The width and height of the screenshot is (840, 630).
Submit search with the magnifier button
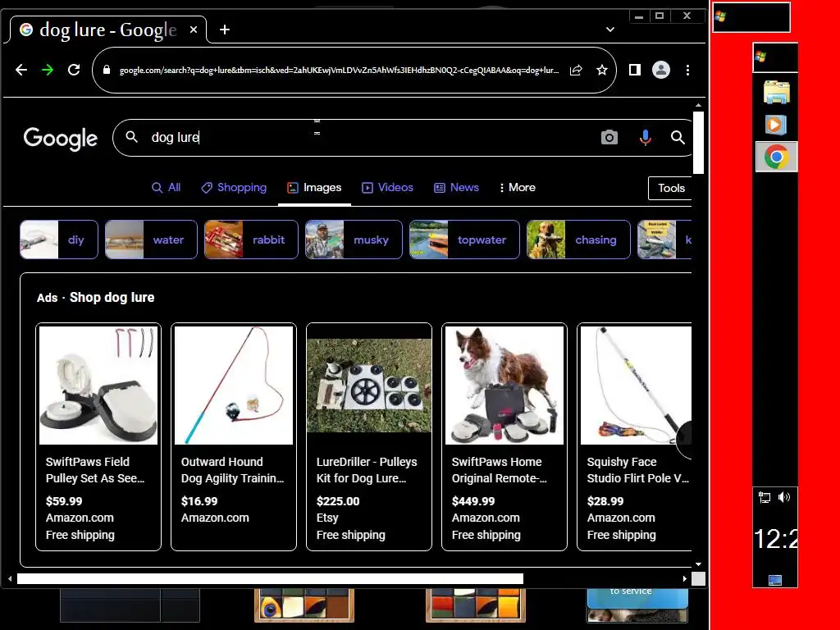click(x=678, y=138)
